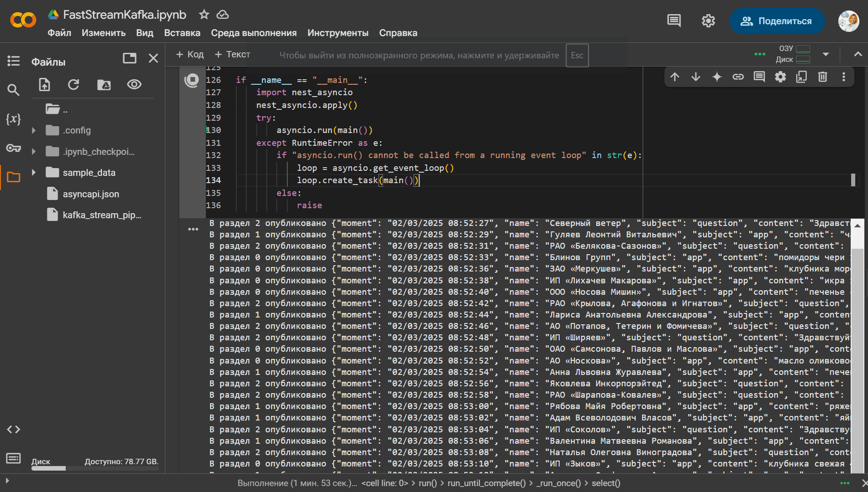Image resolution: width=868 pixels, height=492 pixels.
Task: Click the output pane vertical scrollbar
Action: pos(858,345)
